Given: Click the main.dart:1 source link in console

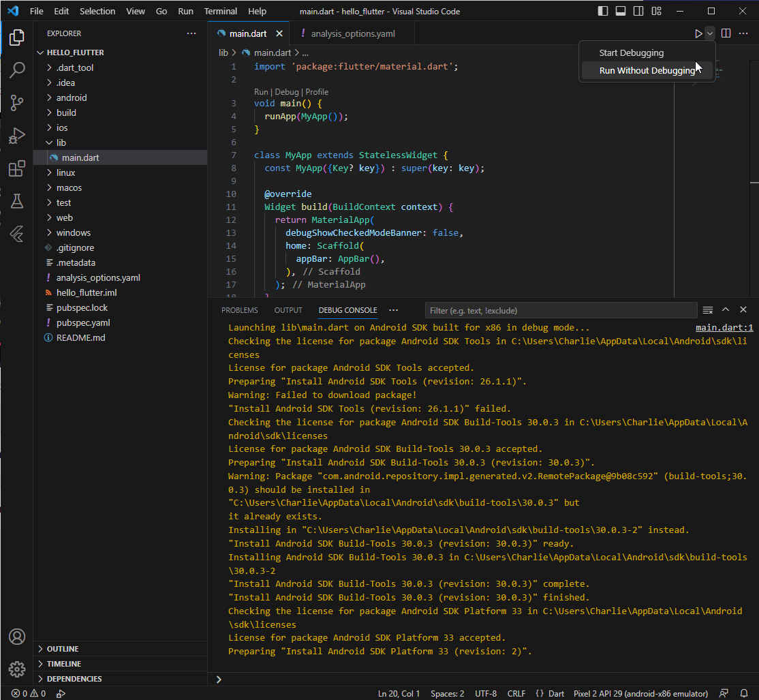Looking at the screenshot, I should point(724,328).
